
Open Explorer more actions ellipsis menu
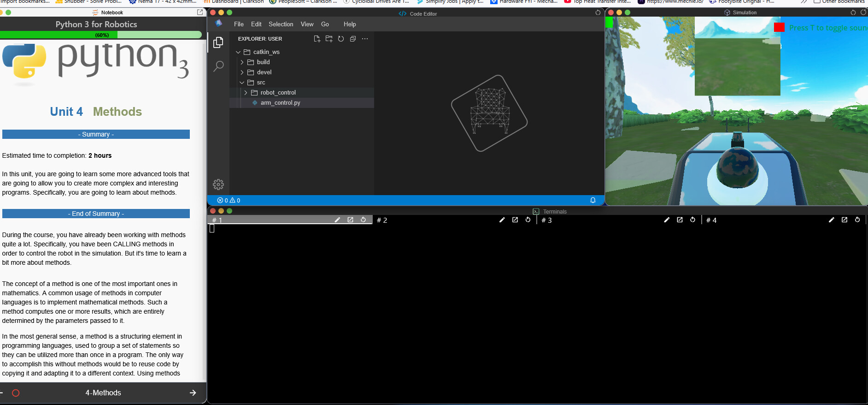tap(365, 39)
